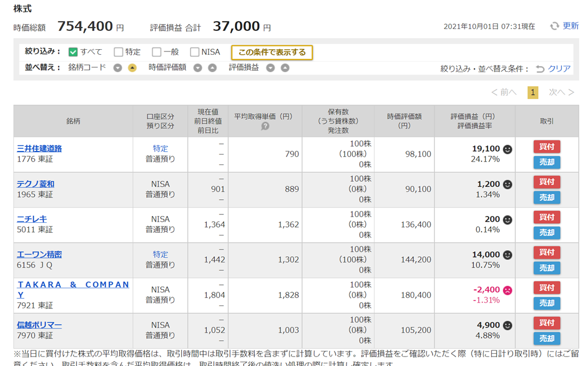Check the 特定 filter checkbox
588x366 pixels.
tap(118, 52)
